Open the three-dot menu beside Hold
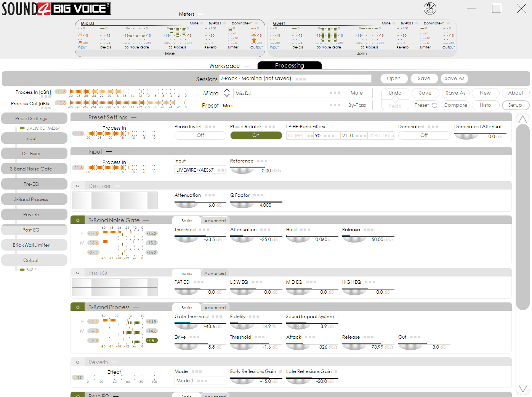This screenshot has height=397, width=532. pos(305,230)
